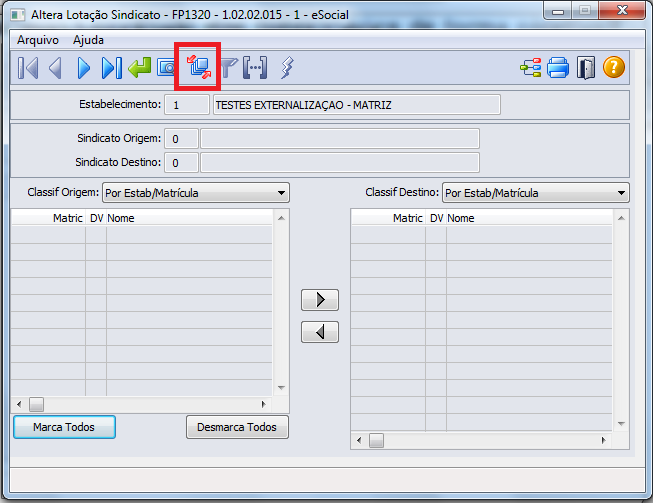Image resolution: width=653 pixels, height=503 pixels.
Task: Click the Desmarca Todos button
Action: coord(237,427)
